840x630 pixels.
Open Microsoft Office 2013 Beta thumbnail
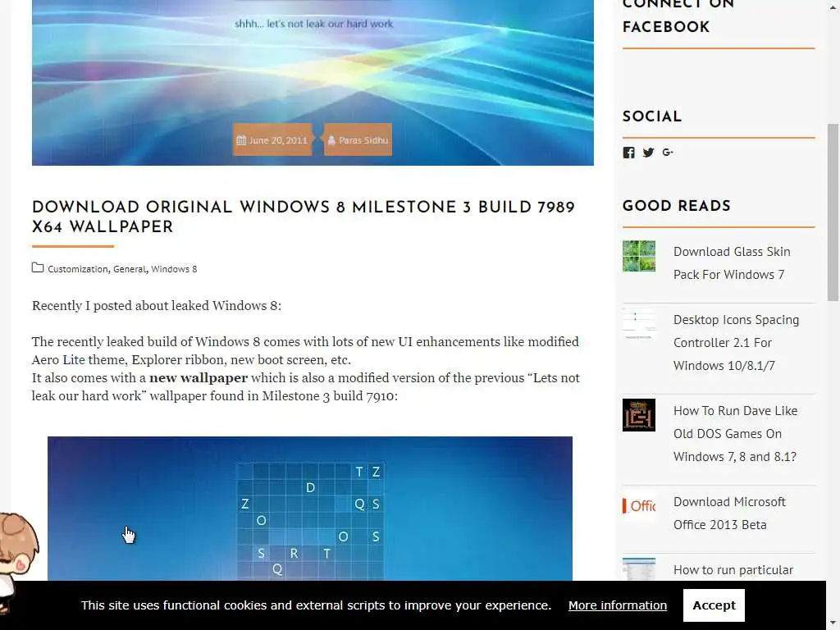[638, 505]
